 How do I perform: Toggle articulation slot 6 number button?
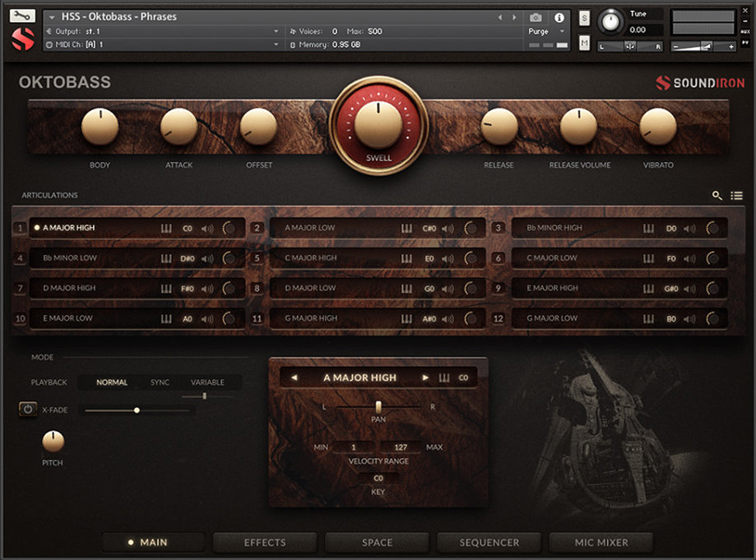point(499,258)
